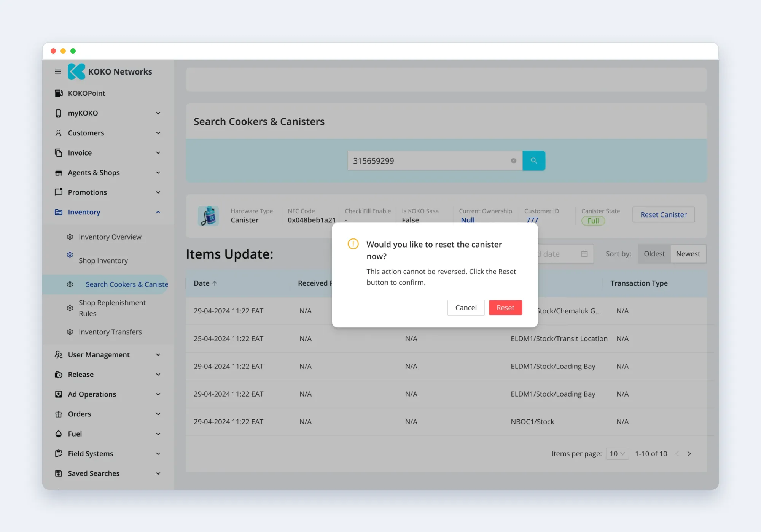Sort by the Date column header
Image resolution: width=761 pixels, height=532 pixels.
(205, 283)
